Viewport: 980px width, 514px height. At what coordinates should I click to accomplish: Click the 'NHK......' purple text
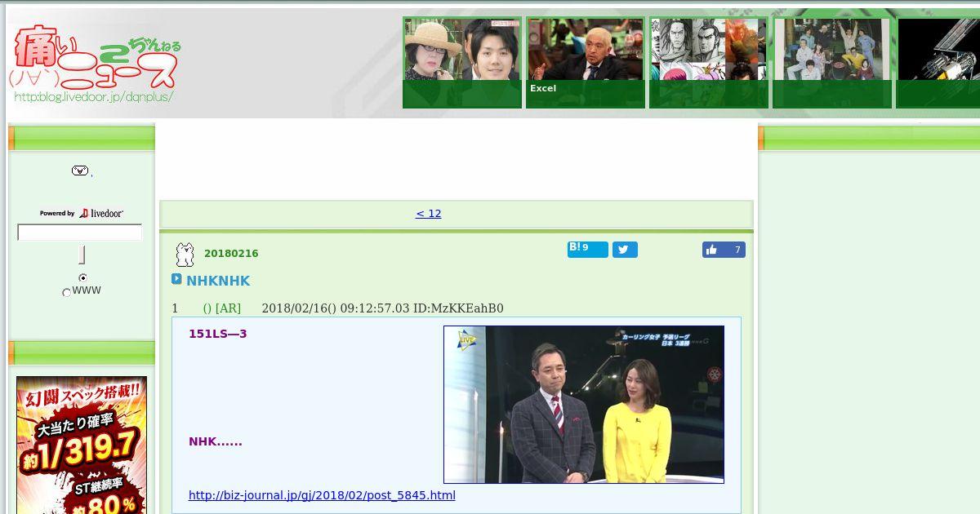(216, 441)
